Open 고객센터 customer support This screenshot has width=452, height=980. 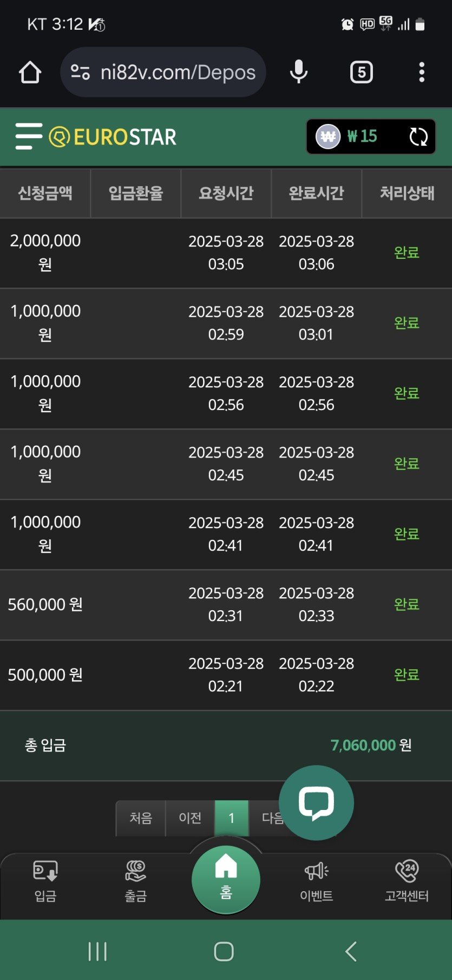[407, 880]
